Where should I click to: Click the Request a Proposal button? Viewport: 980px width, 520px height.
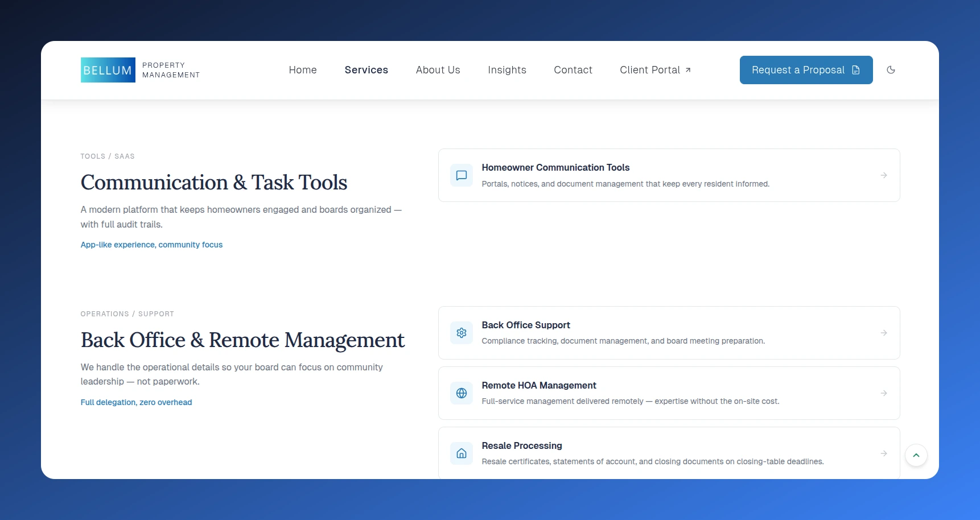[x=806, y=70]
